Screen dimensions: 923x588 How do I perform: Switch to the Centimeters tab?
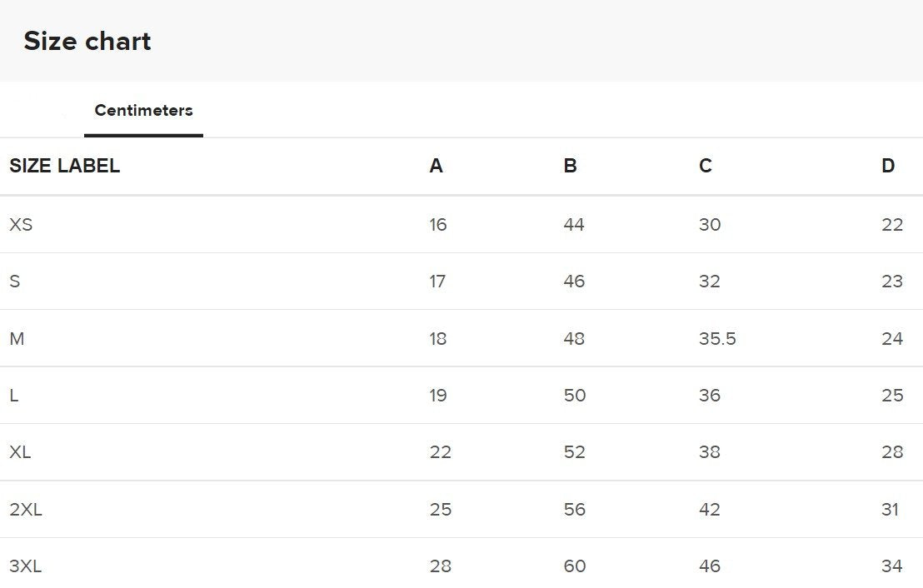coord(143,111)
